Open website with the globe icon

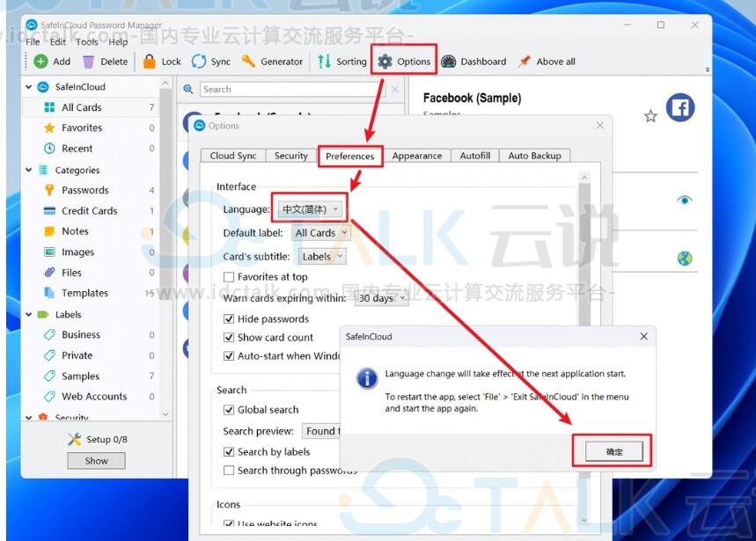coord(685,259)
